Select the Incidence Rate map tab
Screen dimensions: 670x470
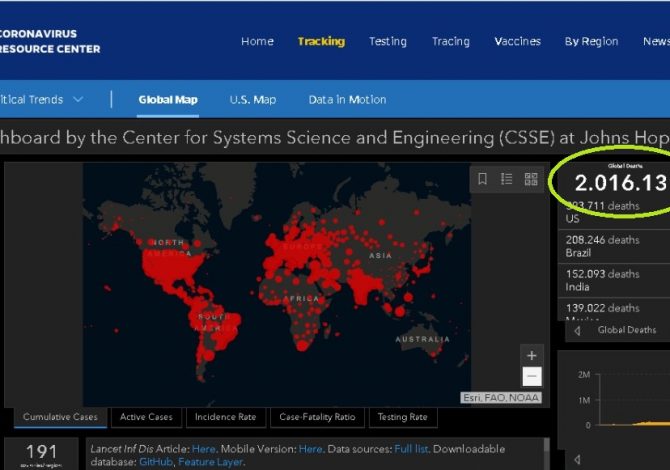226,417
